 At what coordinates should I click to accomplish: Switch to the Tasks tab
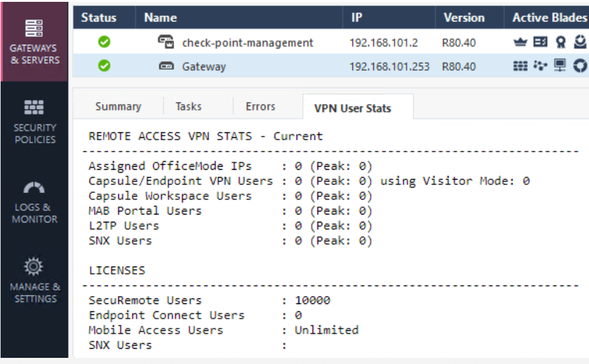pyautogui.click(x=189, y=106)
